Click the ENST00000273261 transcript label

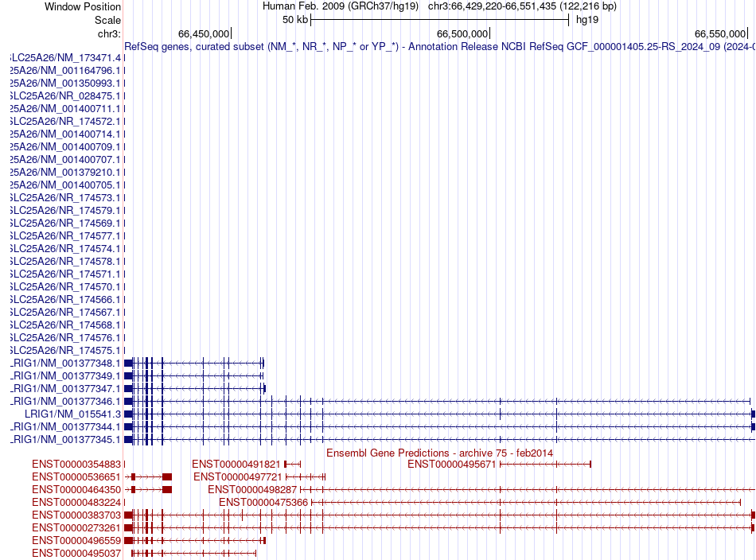[x=76, y=527]
